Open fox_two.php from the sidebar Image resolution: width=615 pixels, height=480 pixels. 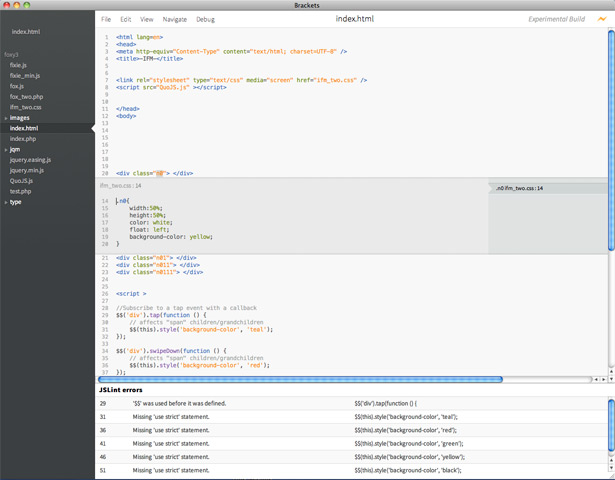coord(27,97)
